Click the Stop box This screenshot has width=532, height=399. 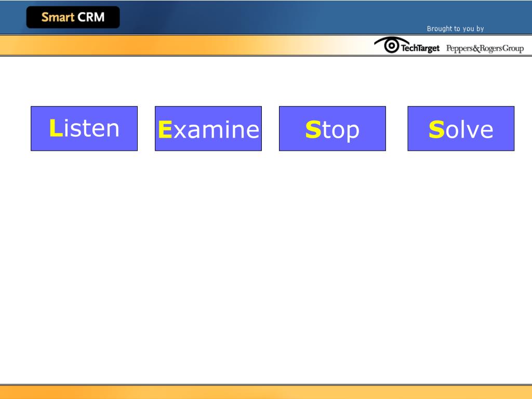click(332, 129)
